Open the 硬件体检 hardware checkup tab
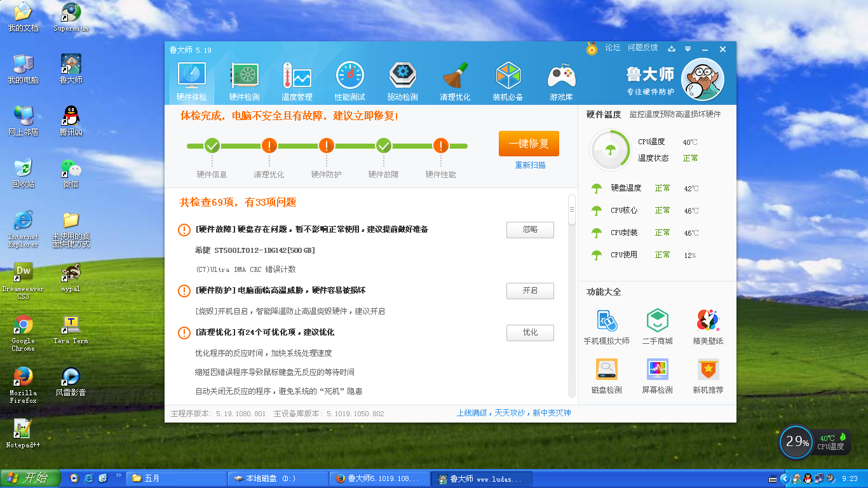Viewport: 868px width, 488px height. point(191,82)
